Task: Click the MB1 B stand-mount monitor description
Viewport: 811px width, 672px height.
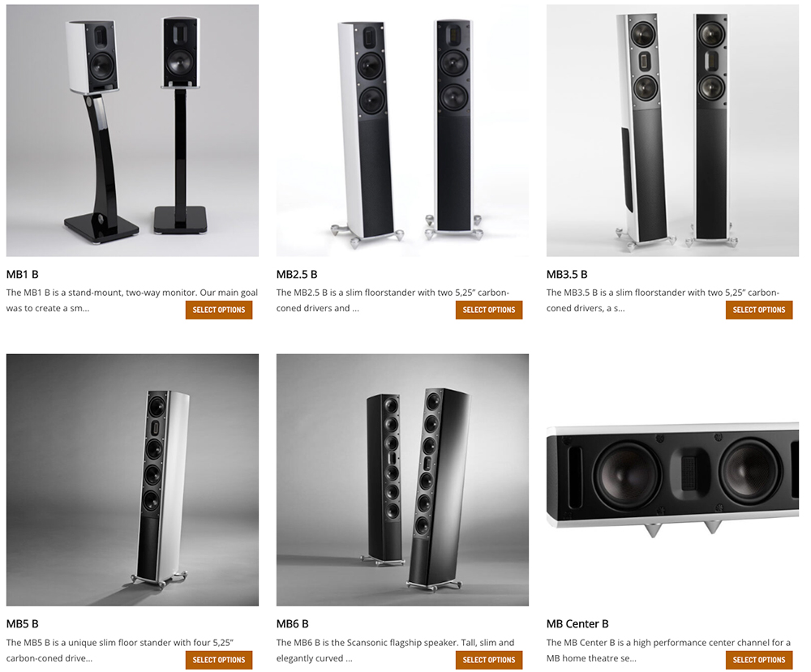Action: [x=132, y=300]
